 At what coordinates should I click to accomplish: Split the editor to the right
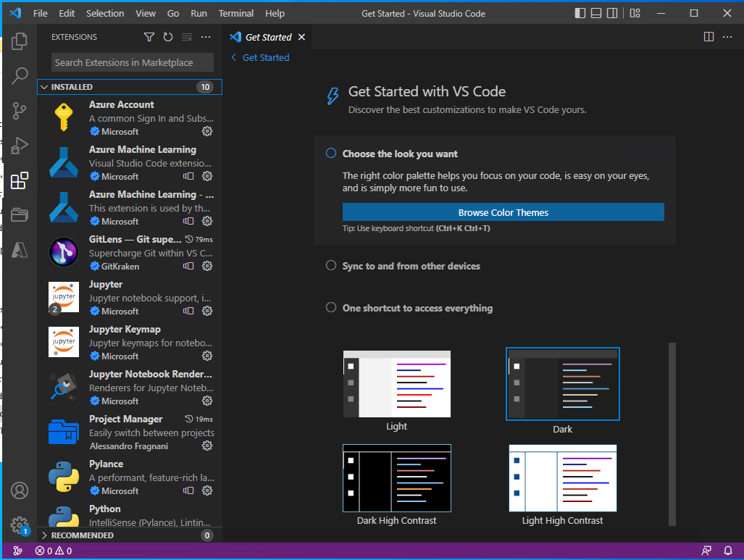(x=708, y=36)
